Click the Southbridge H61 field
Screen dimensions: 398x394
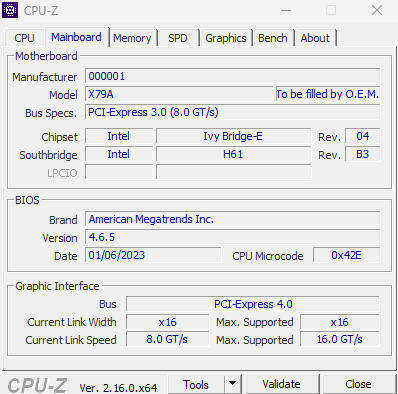233,154
